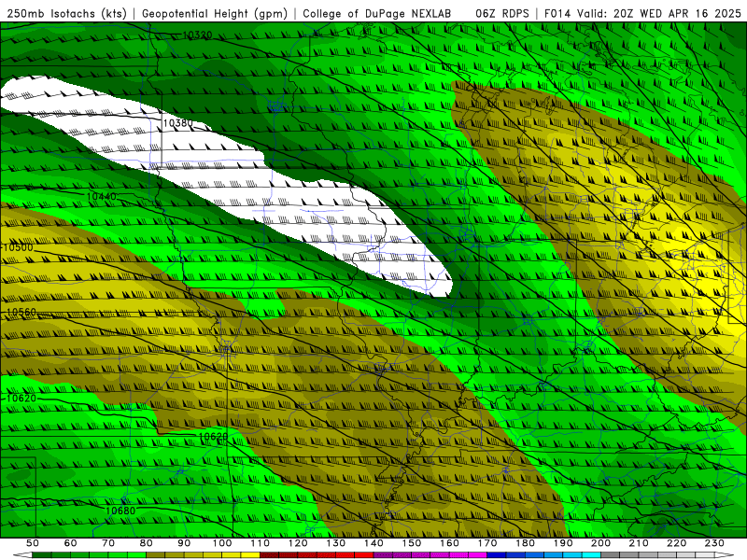Image resolution: width=747 pixels, height=560 pixels.
Task: Click the 130 value on the colorbar scale
Action: click(336, 543)
